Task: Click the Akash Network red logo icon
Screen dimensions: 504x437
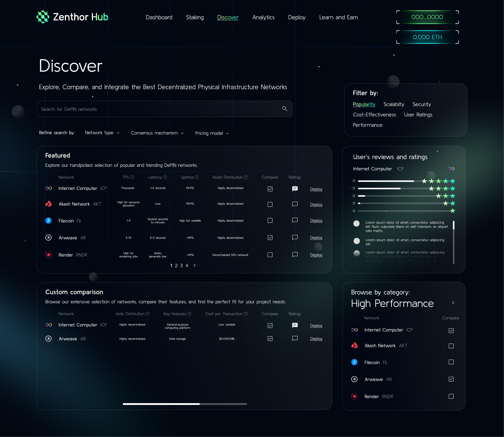Action: pos(49,204)
